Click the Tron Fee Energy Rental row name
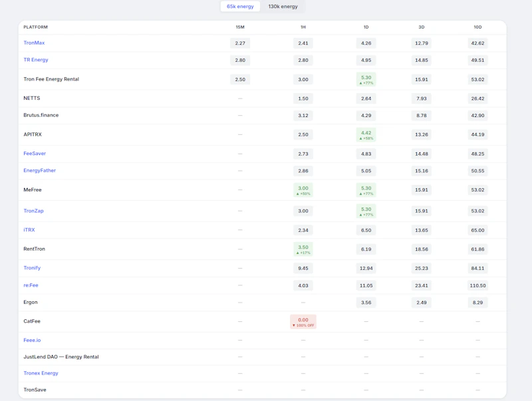The width and height of the screenshot is (532, 401). tap(51, 79)
